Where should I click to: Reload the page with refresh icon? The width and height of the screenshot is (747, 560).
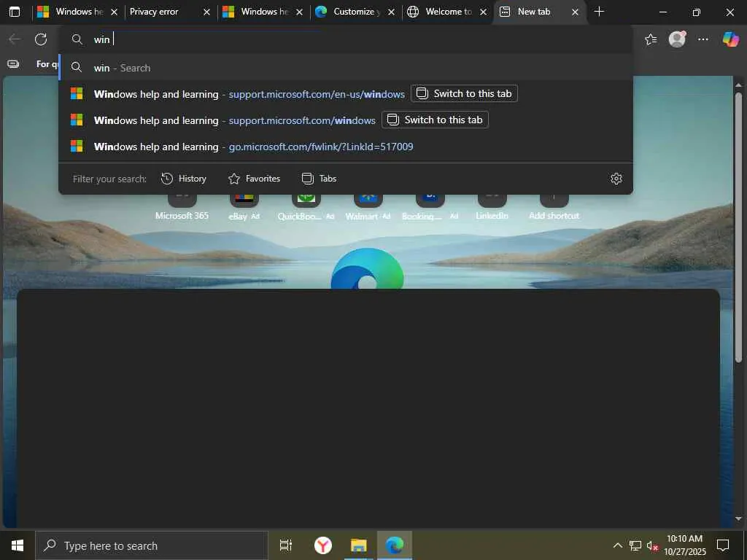click(x=41, y=39)
